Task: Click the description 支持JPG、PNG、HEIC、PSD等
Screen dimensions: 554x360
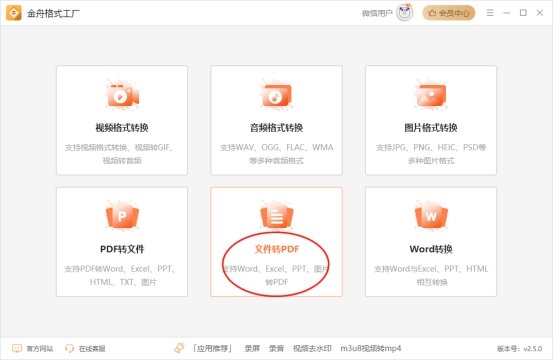Action: [x=431, y=147]
